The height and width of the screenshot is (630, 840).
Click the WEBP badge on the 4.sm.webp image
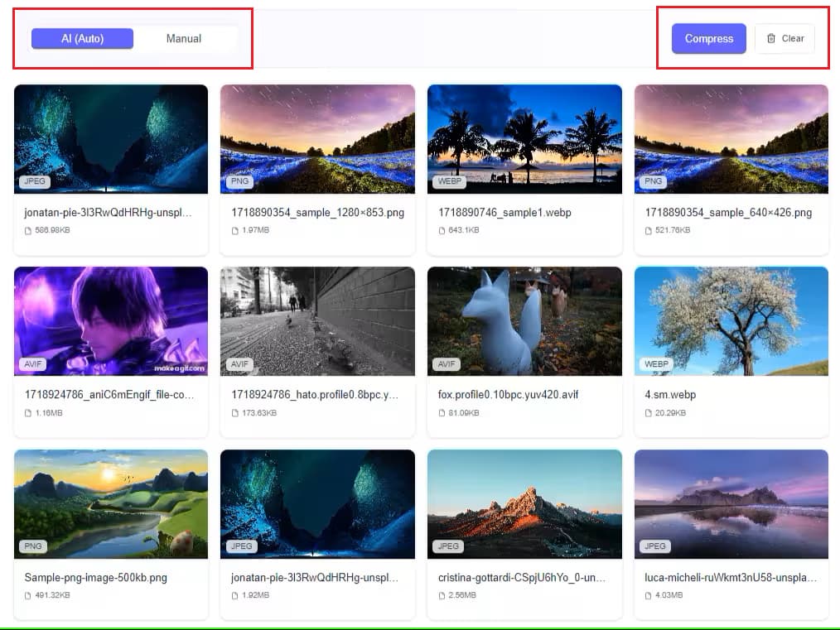point(656,364)
